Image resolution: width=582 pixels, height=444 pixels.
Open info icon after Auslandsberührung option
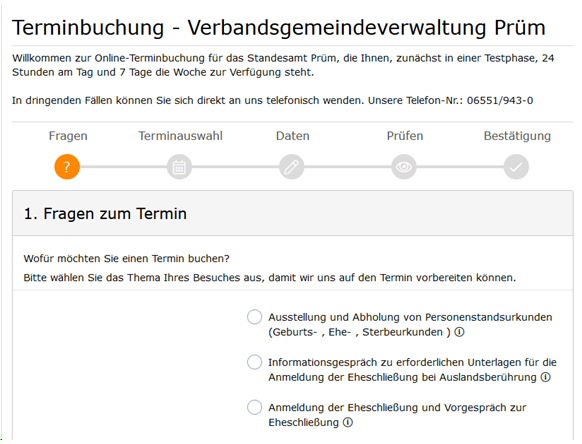[546, 377]
